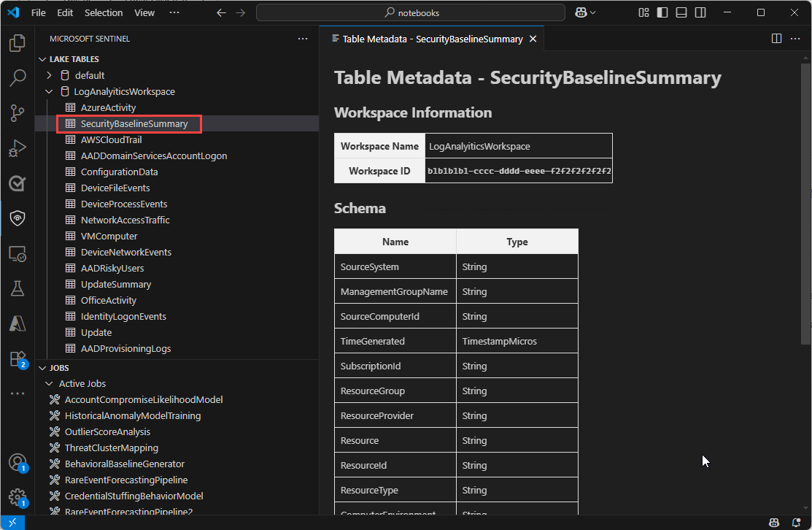Collapse the LAKE TABLES section

coord(42,59)
